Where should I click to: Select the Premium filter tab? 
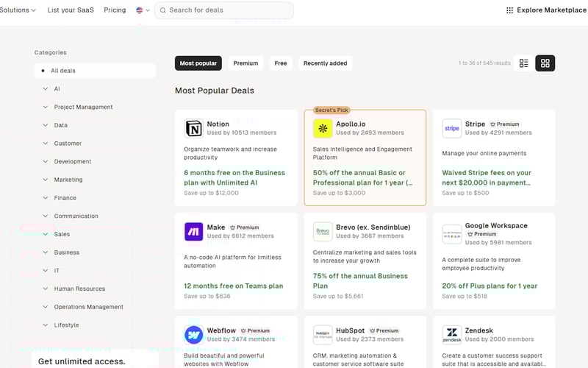245,63
